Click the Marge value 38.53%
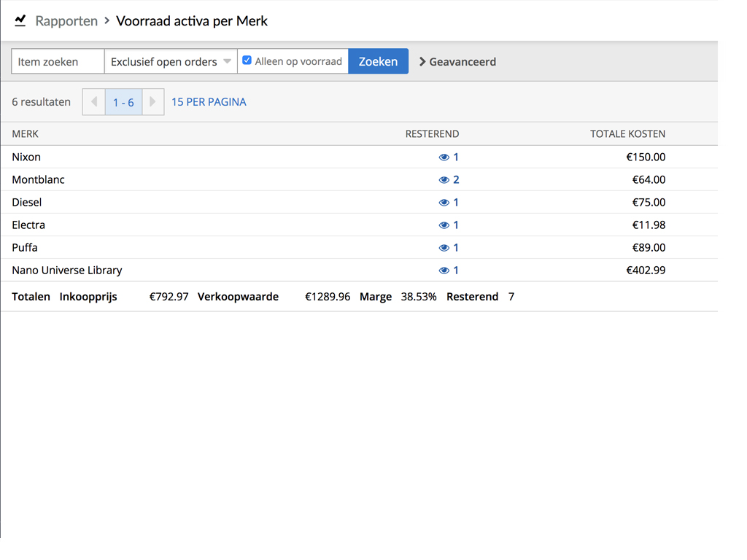Screen dimensions: 747x560 (x=418, y=297)
